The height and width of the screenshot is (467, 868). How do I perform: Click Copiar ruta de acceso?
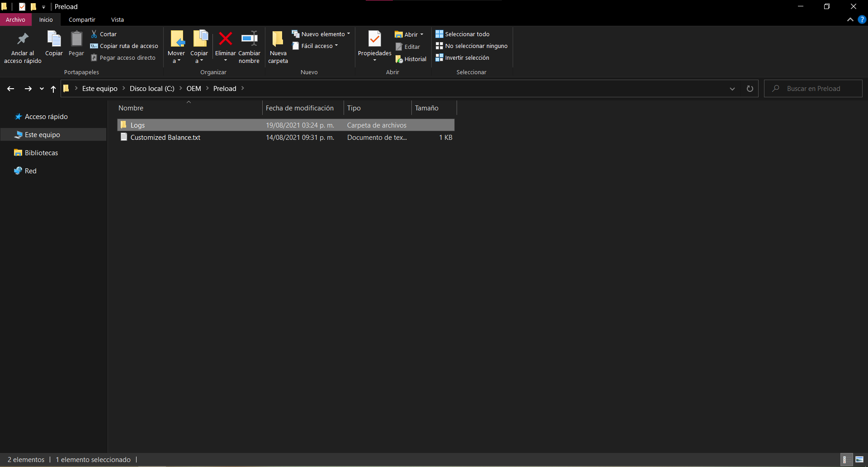click(124, 46)
